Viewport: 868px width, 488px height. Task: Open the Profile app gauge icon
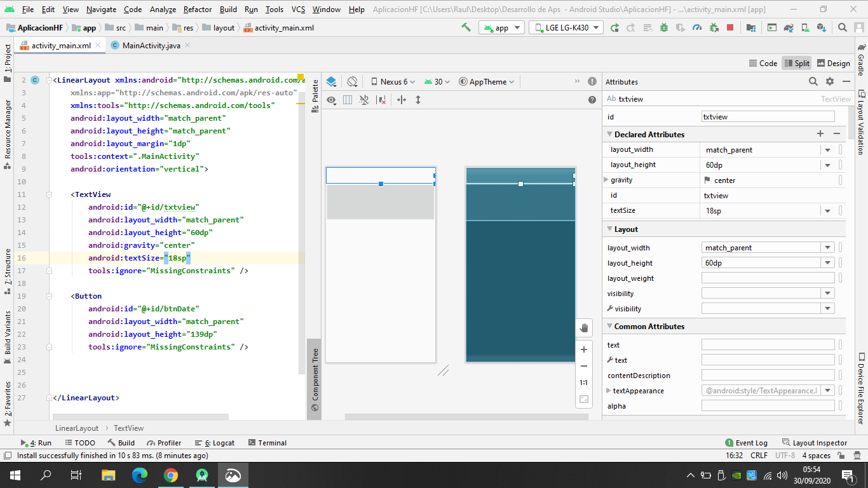697,27
